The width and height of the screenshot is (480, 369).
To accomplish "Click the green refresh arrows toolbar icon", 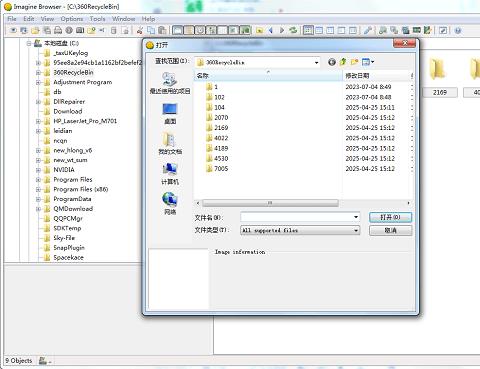I will (x=293, y=31).
